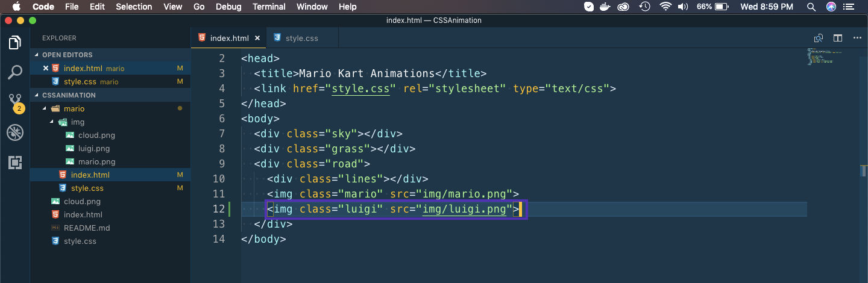Split the editor to the right
868x283 pixels.
point(838,38)
